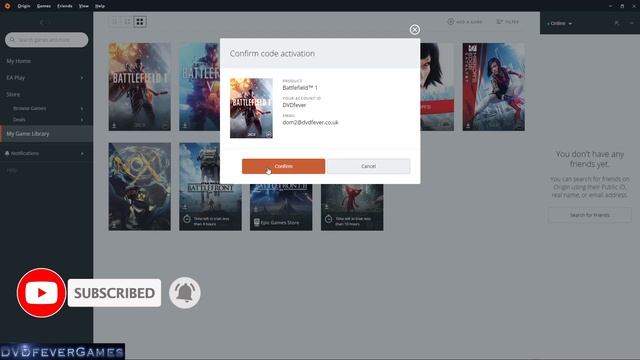Open Deals in Store
This screenshot has width=640, height=360.
(19, 120)
